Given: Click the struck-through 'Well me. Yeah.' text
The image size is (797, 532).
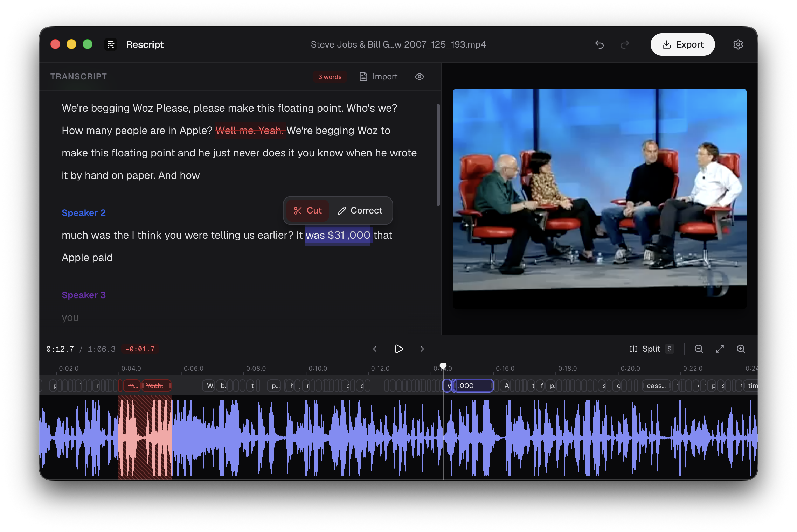Looking at the screenshot, I should (250, 131).
